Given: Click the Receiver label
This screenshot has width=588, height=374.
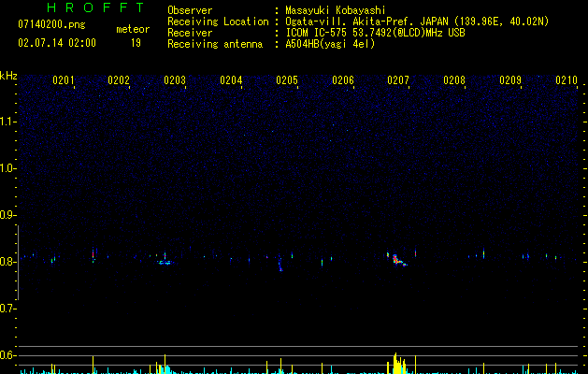Looking at the screenshot, I should [190, 33].
